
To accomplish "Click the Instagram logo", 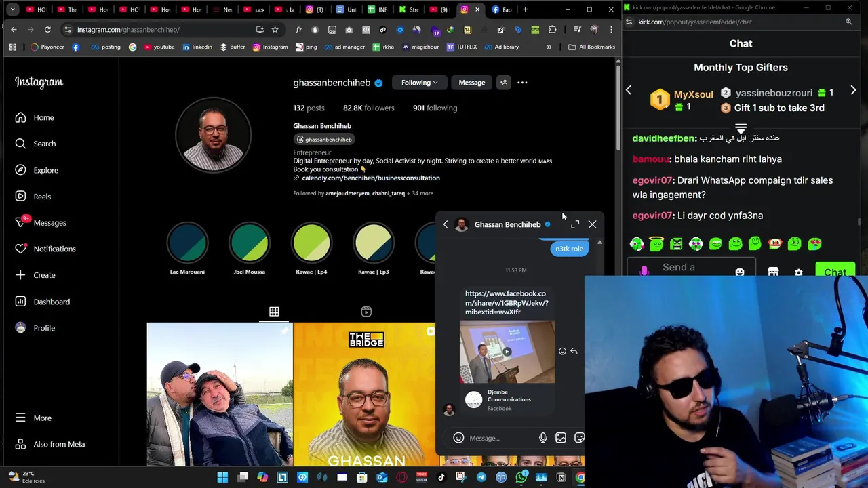I will tap(39, 82).
